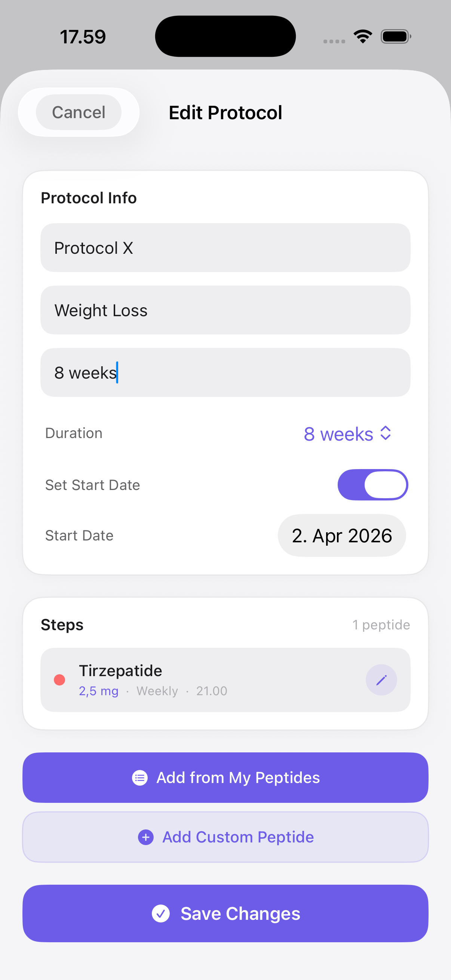This screenshot has width=451, height=980.
Task: Cancel editing the protocol
Action: (79, 112)
